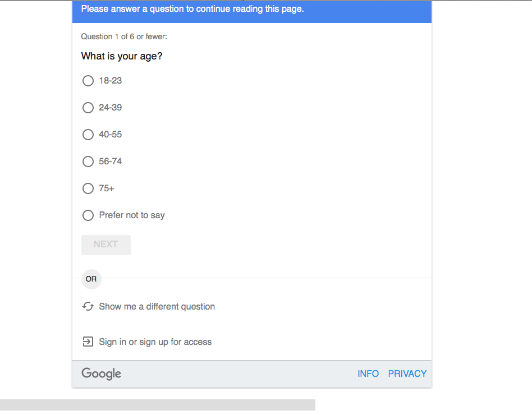The width and height of the screenshot is (532, 415).
Task: Click the horizontal scrollbar at bottom
Action: (158, 405)
